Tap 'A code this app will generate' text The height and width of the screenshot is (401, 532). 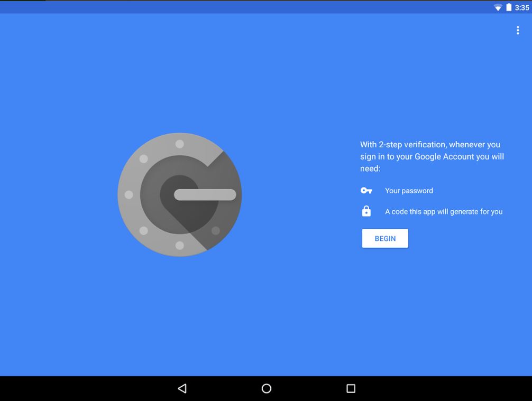[x=444, y=211]
